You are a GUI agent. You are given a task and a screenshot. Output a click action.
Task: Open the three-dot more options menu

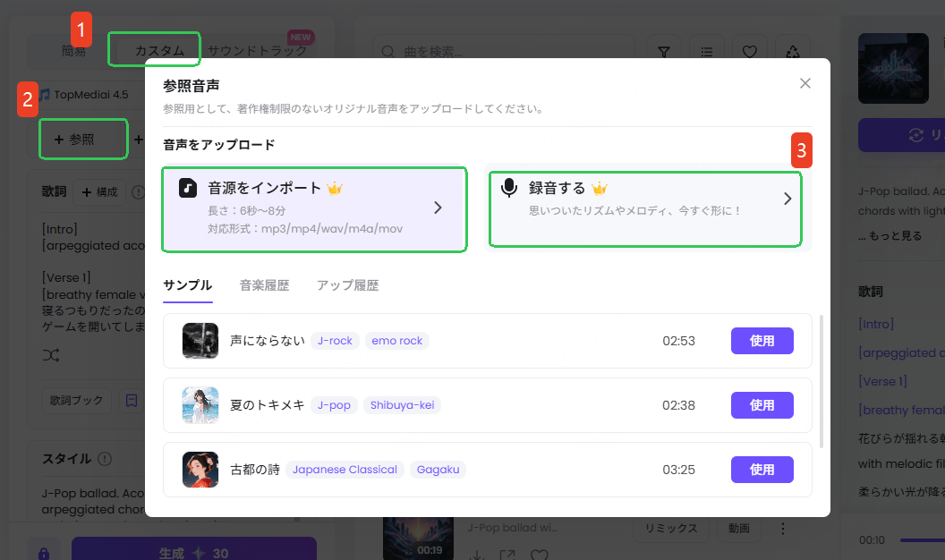(x=783, y=529)
